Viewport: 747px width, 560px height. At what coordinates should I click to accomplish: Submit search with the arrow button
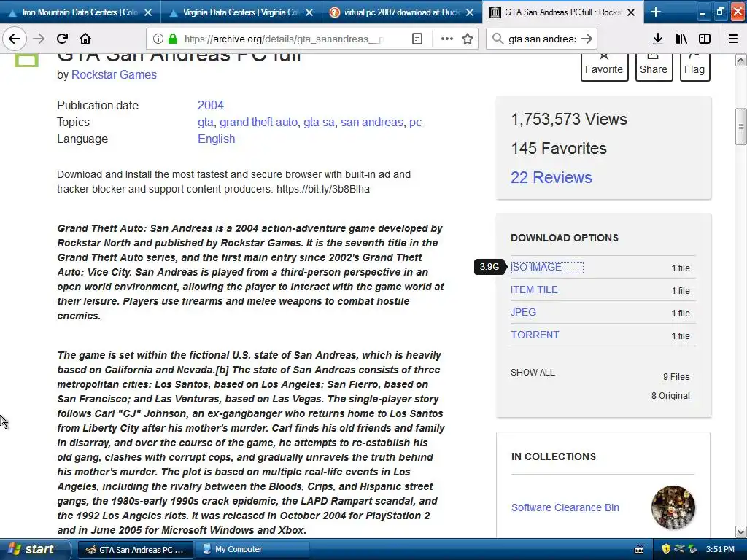click(x=587, y=39)
